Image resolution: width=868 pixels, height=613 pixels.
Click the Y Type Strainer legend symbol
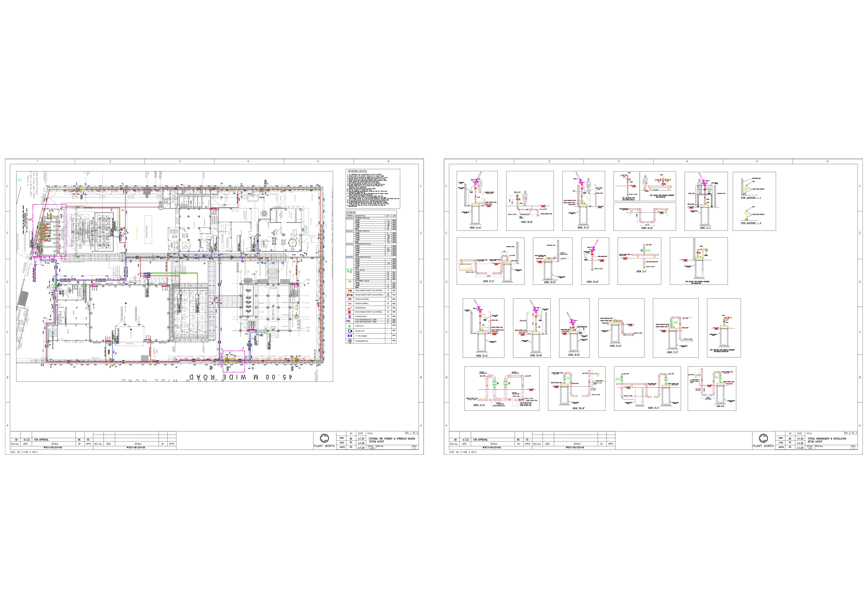click(350, 336)
